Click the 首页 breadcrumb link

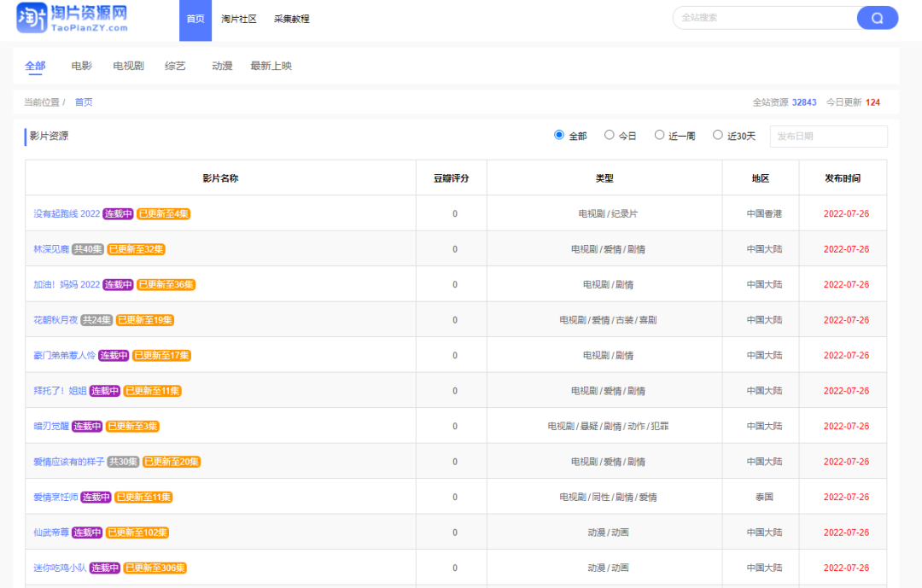(84, 102)
